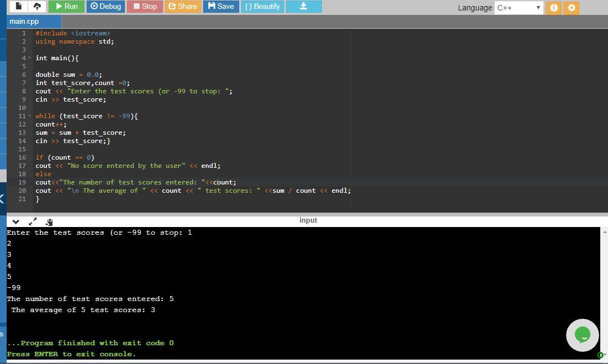
Task: Select the input tab of the console
Action: (308, 220)
